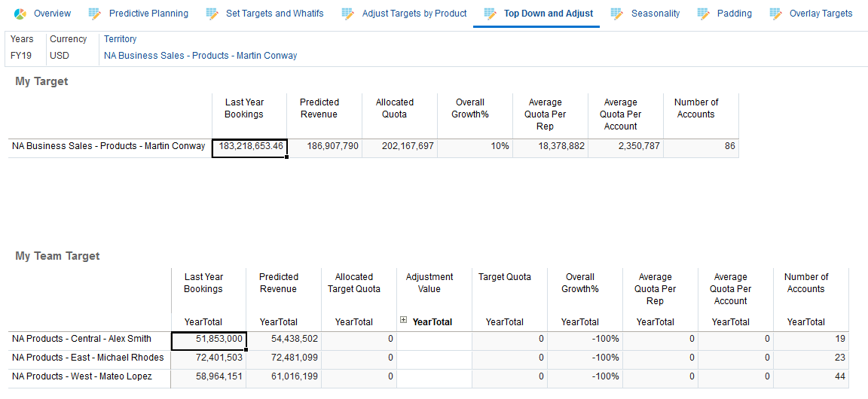Viewport: 868px width, 399px height.
Task: Click the Predictive Planning form icon
Action: (x=94, y=14)
